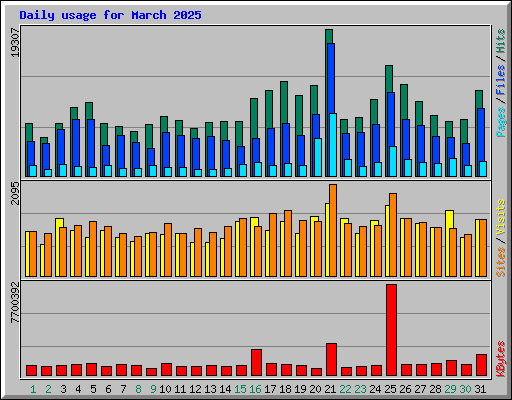Click the tallest orange Sites bar on day 21

click(x=333, y=230)
